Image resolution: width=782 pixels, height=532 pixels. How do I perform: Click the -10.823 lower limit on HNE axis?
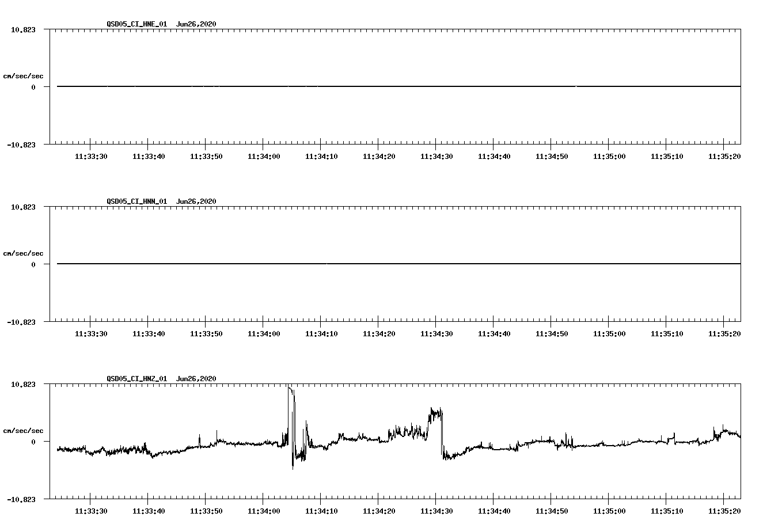point(21,145)
